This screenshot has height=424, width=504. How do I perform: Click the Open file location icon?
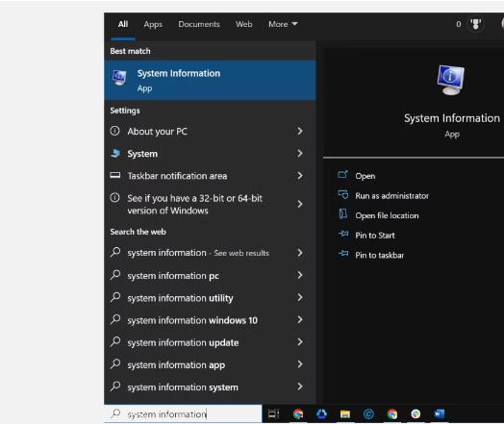pyautogui.click(x=343, y=214)
